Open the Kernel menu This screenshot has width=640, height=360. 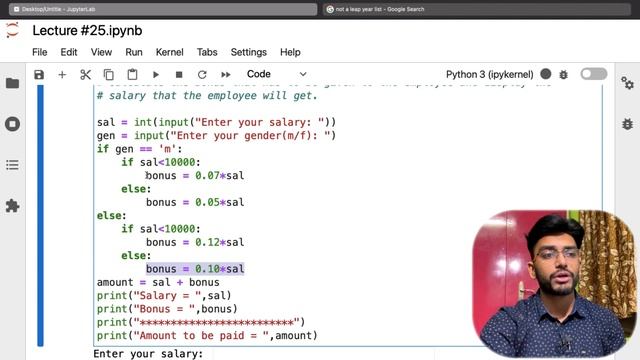point(169,52)
